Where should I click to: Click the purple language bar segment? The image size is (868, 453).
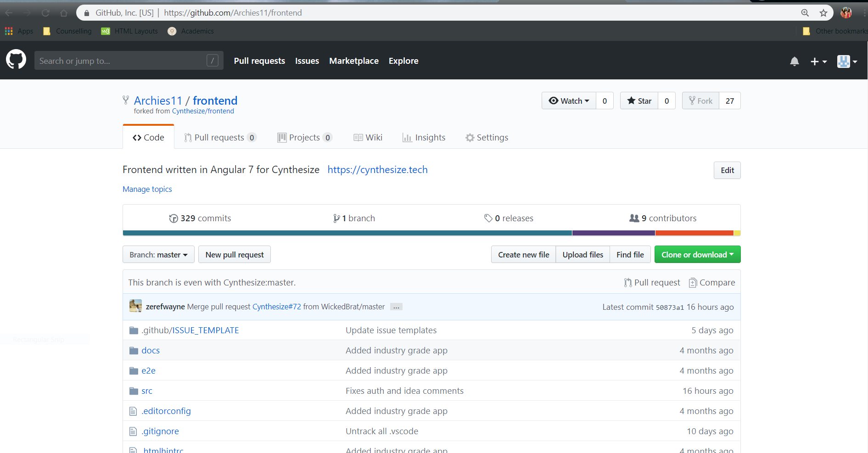point(614,233)
